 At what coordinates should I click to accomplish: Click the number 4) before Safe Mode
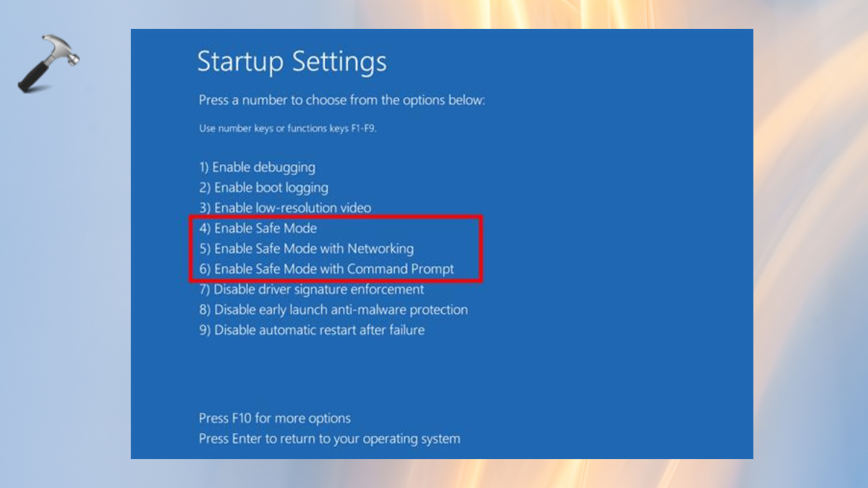point(205,228)
